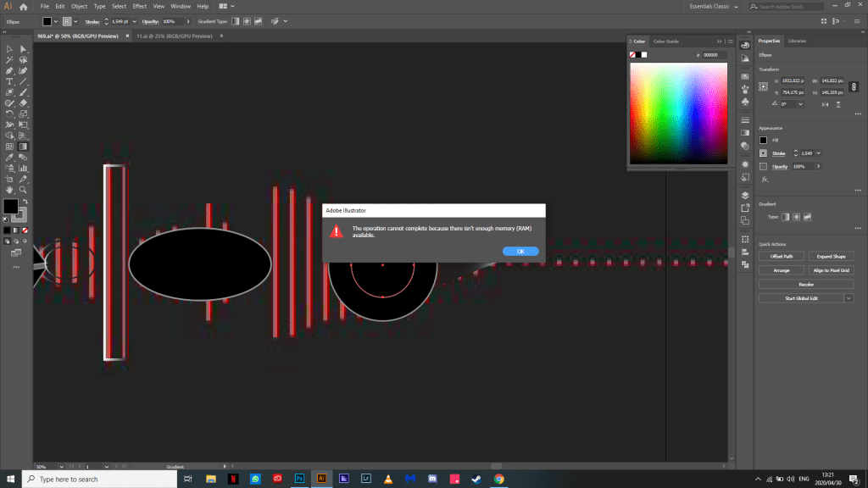Expand the Start Global Edit dropdown arrow
868x488 pixels.
849,298
